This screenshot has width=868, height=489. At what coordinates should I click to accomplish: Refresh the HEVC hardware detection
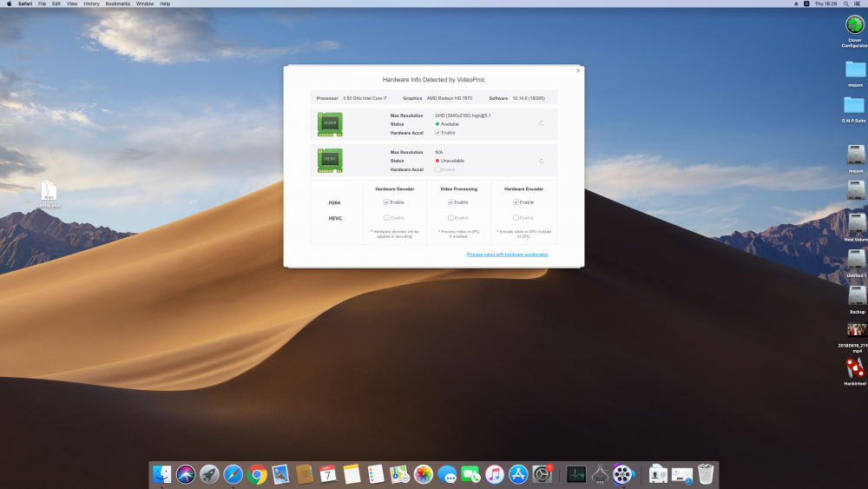tap(542, 162)
